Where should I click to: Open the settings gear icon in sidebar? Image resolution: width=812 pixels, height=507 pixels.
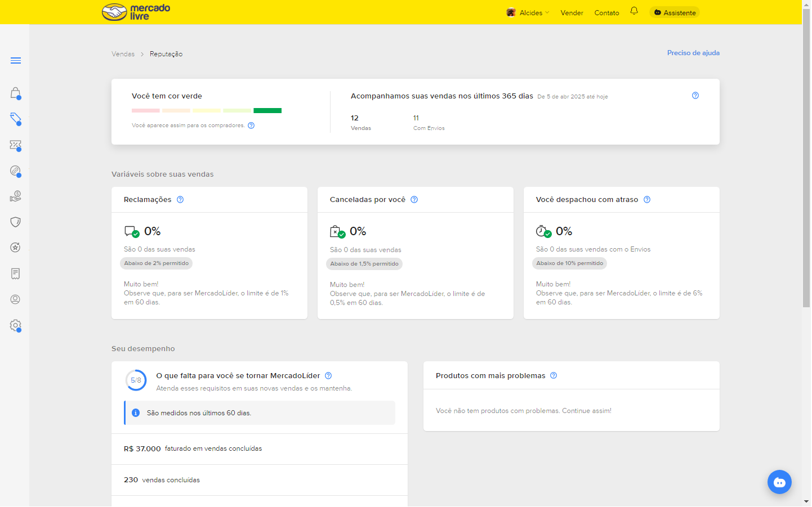click(x=16, y=325)
